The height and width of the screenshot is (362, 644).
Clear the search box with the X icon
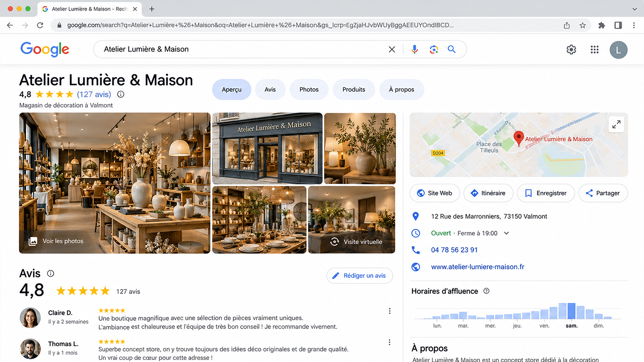pos(392,49)
